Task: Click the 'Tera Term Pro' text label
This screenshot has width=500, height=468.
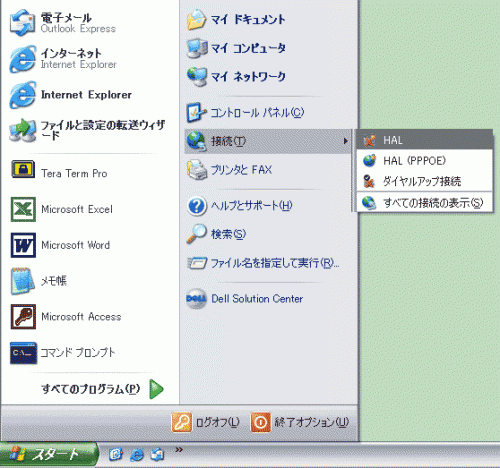Action: point(74,173)
